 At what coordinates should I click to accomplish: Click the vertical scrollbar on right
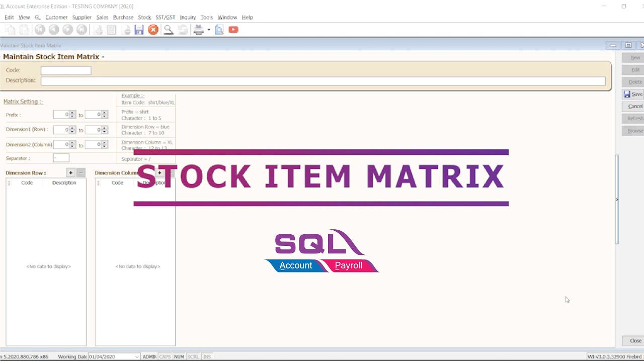(x=617, y=199)
